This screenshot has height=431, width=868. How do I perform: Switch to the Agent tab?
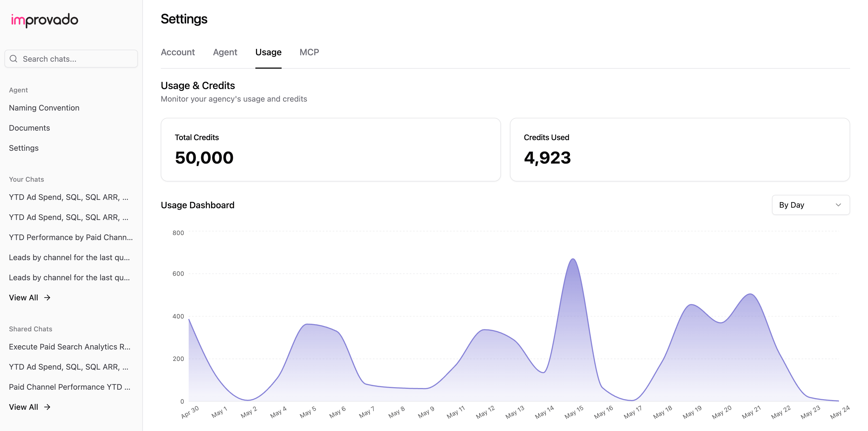point(225,52)
